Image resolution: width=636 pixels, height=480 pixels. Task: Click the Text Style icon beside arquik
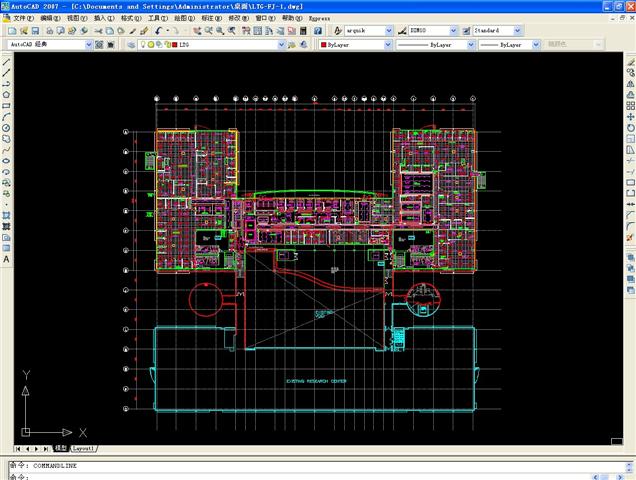tap(337, 30)
